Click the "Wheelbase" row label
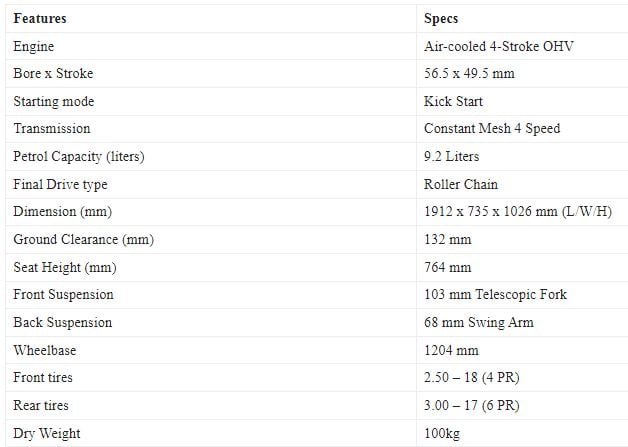The height and width of the screenshot is (447, 628). coord(45,350)
